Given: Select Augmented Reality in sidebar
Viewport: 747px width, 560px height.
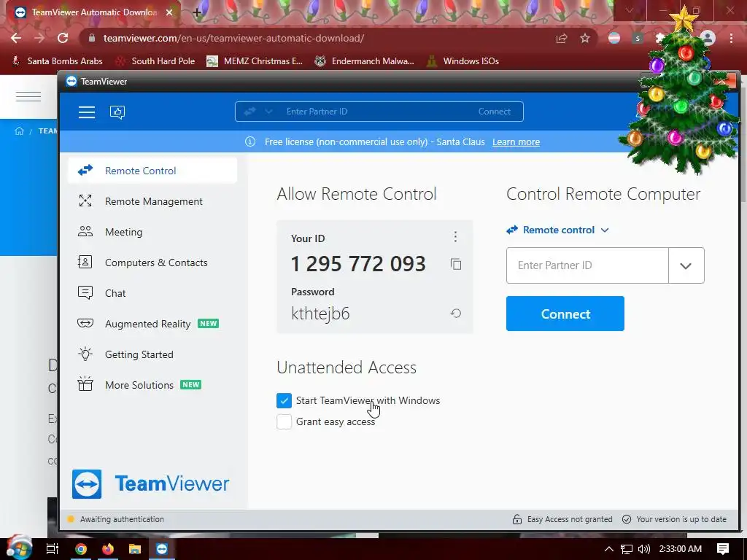Looking at the screenshot, I should click(152, 324).
